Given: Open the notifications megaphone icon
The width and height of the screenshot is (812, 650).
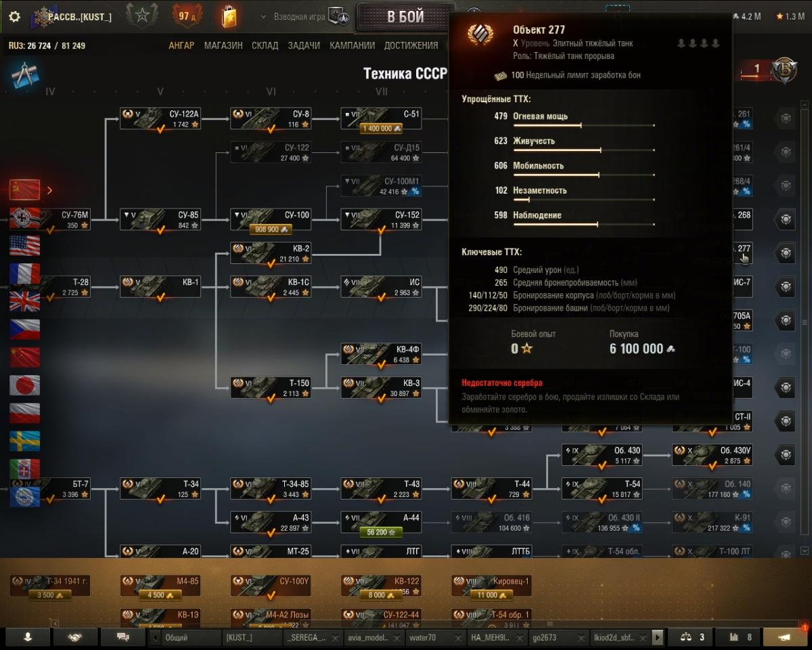Looking at the screenshot, I should [785, 637].
